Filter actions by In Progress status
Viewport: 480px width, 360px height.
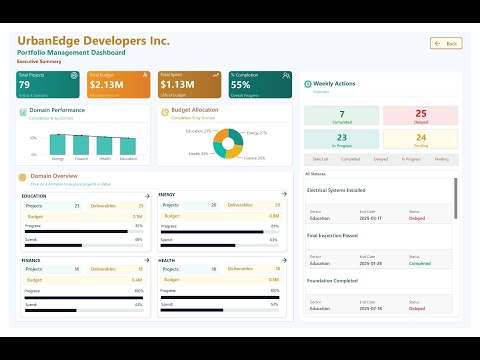pyautogui.click(x=411, y=159)
